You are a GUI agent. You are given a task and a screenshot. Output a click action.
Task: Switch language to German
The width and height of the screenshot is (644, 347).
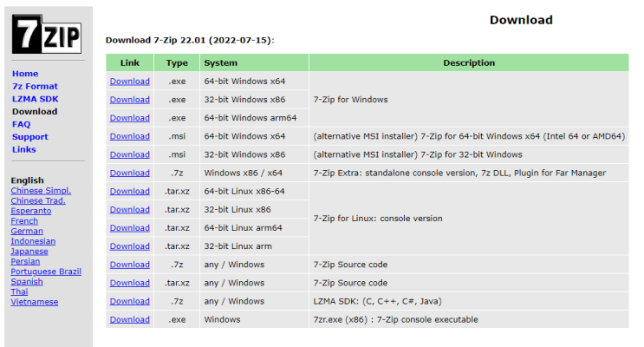(x=27, y=231)
